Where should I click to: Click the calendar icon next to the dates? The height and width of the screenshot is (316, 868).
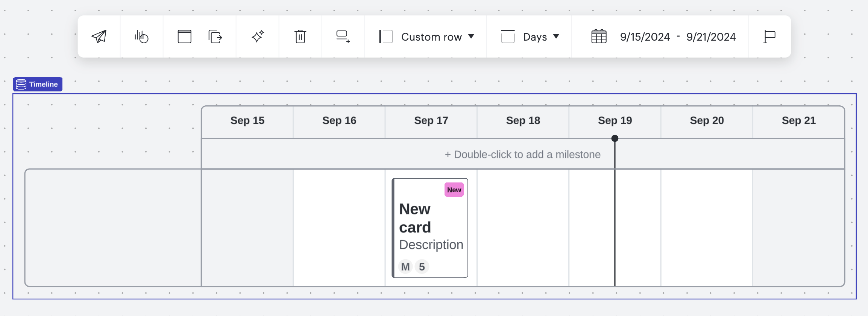click(x=599, y=36)
